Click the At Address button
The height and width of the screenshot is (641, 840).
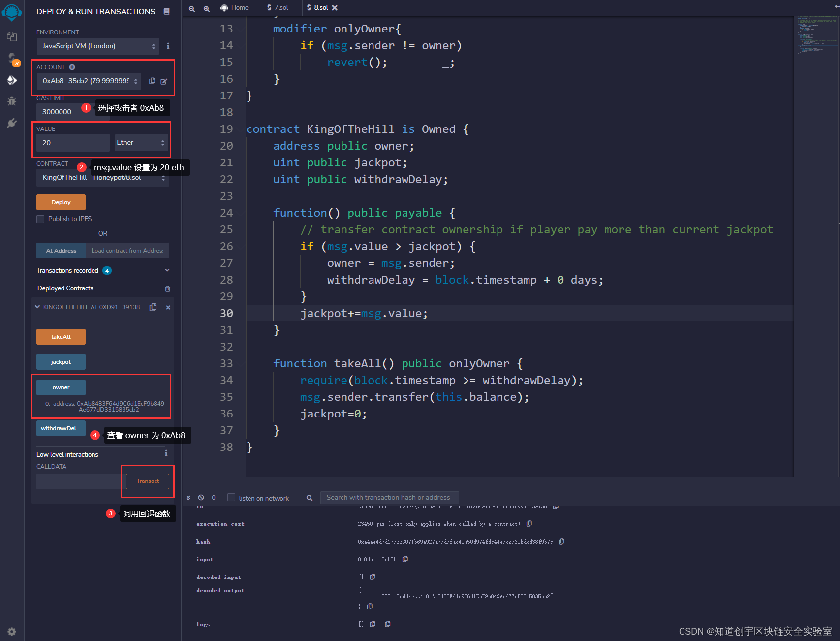61,251
